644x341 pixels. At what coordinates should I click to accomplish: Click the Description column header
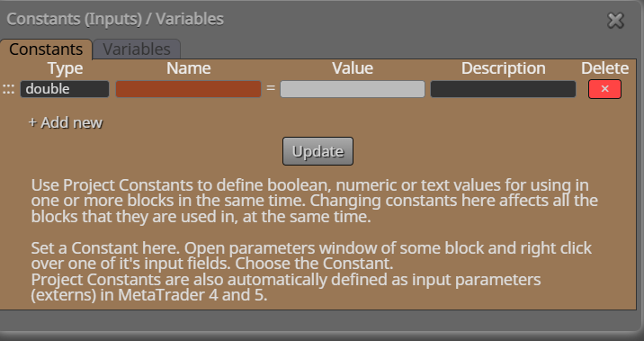(x=503, y=68)
